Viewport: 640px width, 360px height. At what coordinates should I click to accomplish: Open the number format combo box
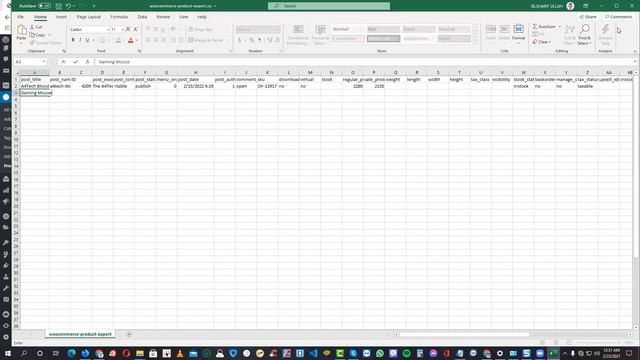(258, 29)
